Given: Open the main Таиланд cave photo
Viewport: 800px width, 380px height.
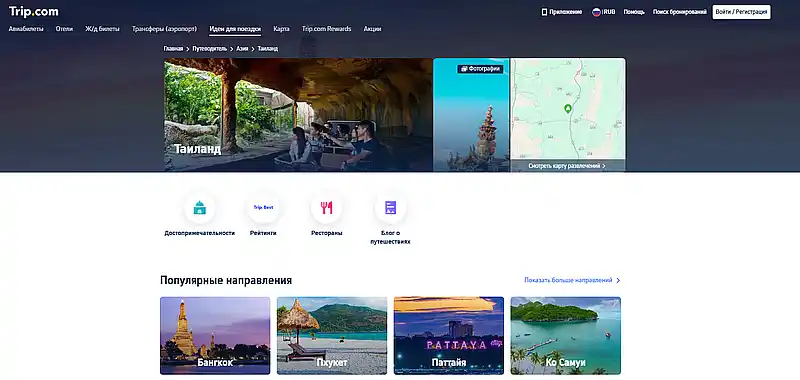Looking at the screenshot, I should 298,114.
